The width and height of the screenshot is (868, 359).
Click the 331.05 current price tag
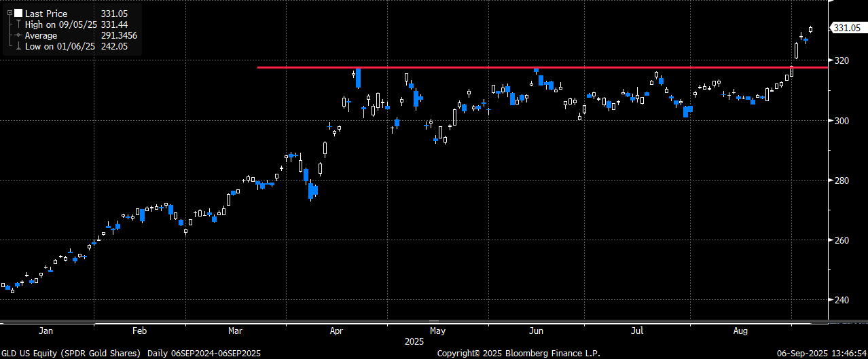point(846,28)
